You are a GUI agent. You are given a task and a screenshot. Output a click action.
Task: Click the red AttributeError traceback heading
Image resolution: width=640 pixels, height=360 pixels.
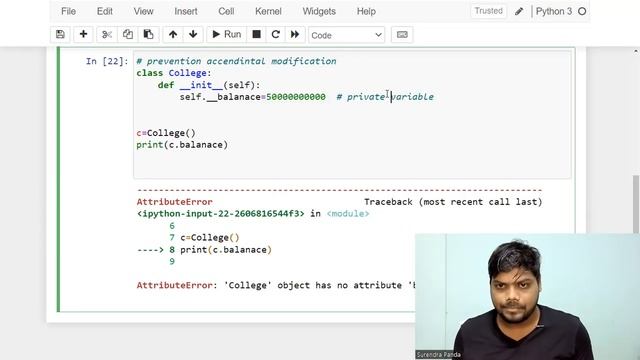(x=174, y=202)
